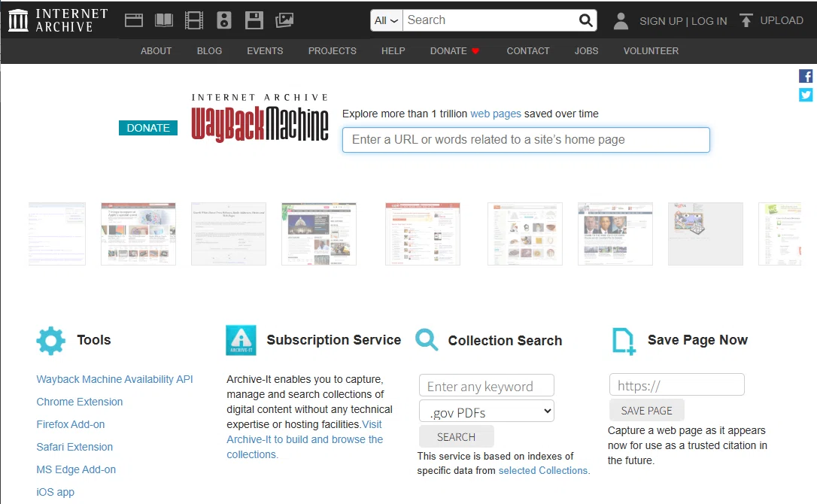Click the teal DONATE button
817x504 pixels.
click(148, 128)
